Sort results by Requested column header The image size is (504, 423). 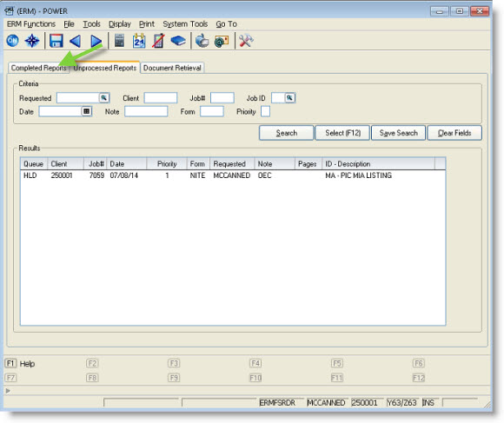[232, 164]
